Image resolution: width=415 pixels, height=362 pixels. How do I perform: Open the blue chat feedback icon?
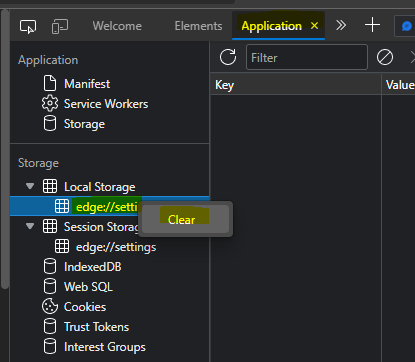coord(407,26)
